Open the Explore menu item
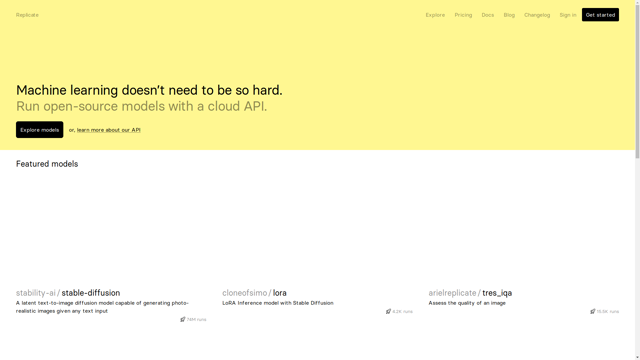The image size is (640, 360). point(435,15)
